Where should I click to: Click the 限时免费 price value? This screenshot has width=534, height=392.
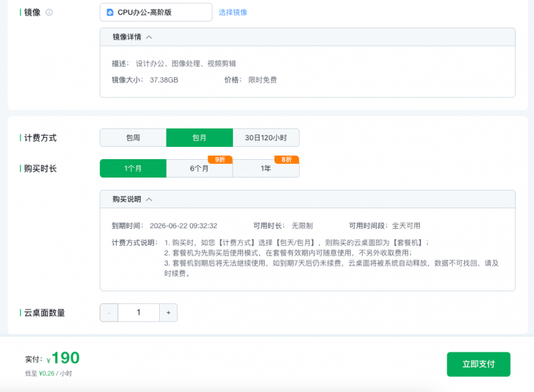tap(262, 80)
